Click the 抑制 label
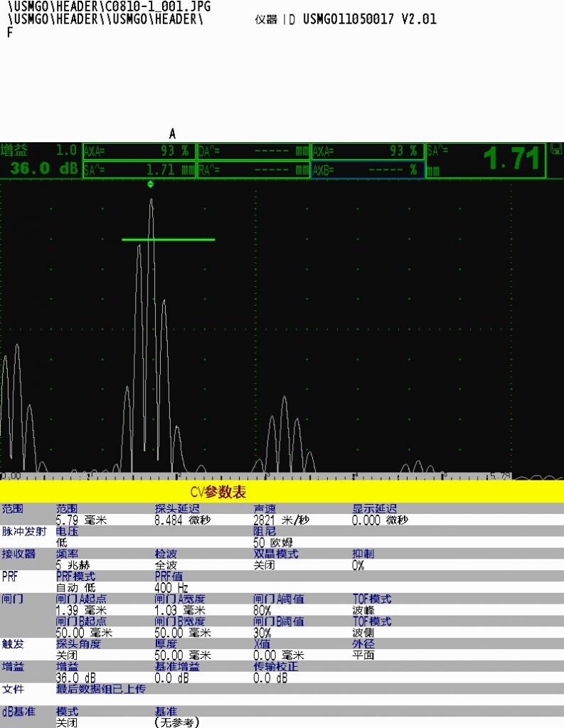Viewport: 564px width, 728px height. pos(363,553)
